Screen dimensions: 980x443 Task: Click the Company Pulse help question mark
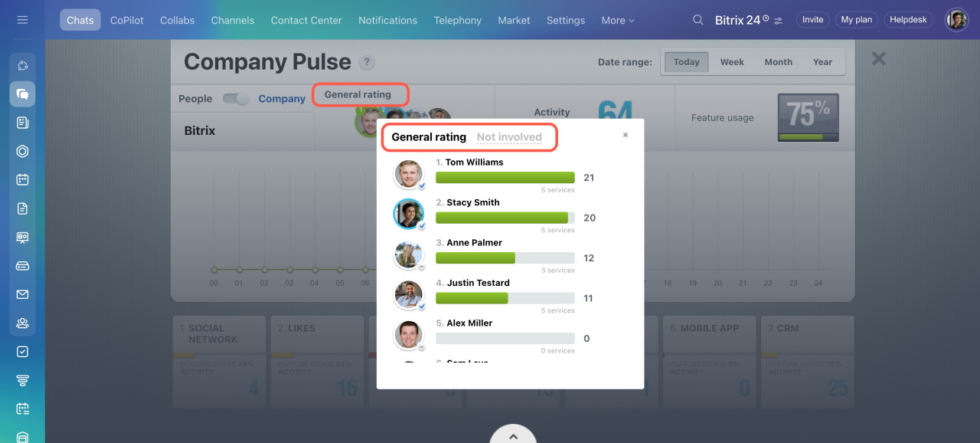click(367, 63)
